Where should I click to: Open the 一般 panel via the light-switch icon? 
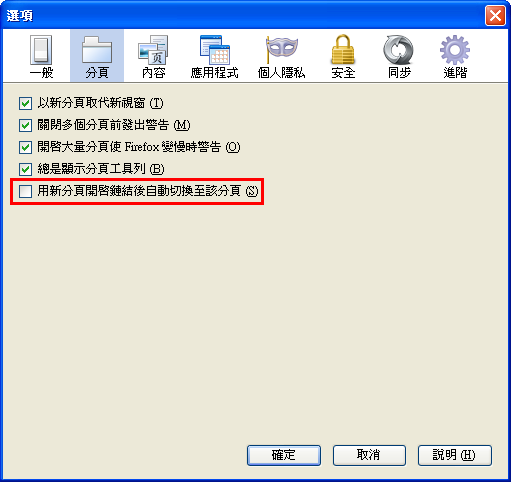pos(41,50)
